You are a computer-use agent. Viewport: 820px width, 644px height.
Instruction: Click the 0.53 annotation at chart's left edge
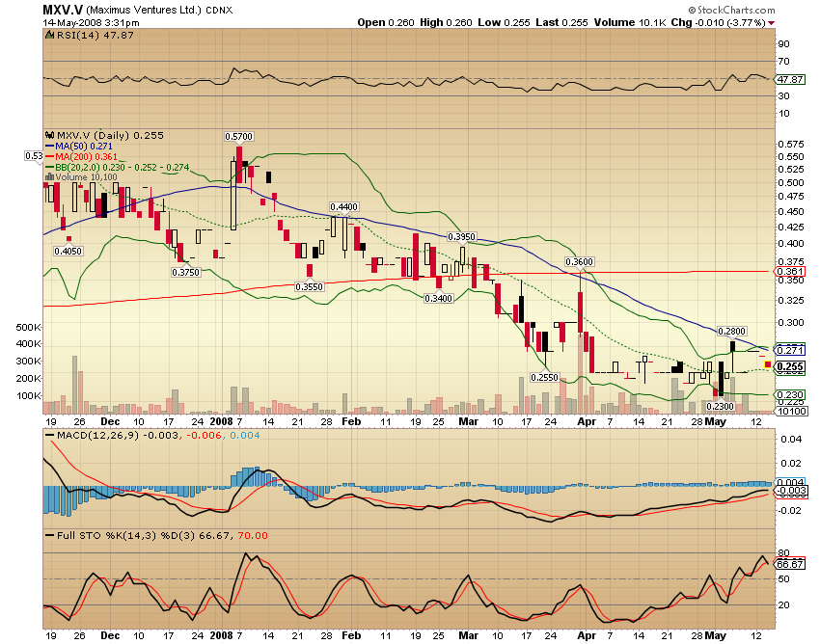point(34,156)
